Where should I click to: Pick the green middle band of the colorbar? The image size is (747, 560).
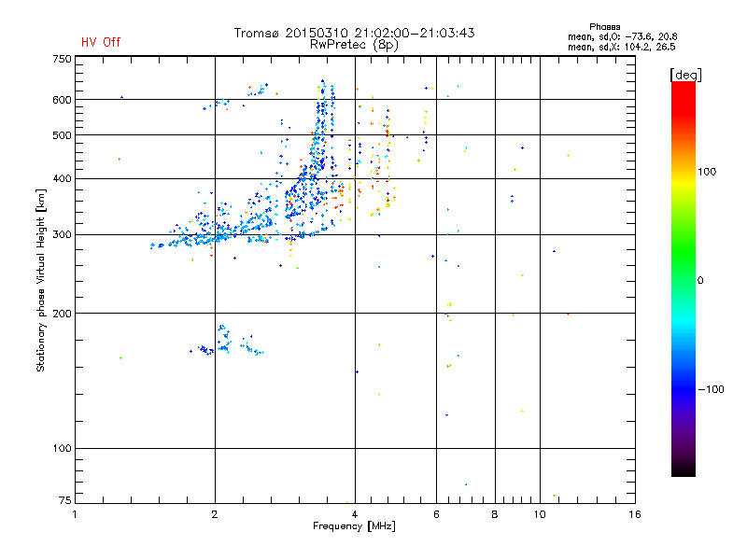[683, 278]
